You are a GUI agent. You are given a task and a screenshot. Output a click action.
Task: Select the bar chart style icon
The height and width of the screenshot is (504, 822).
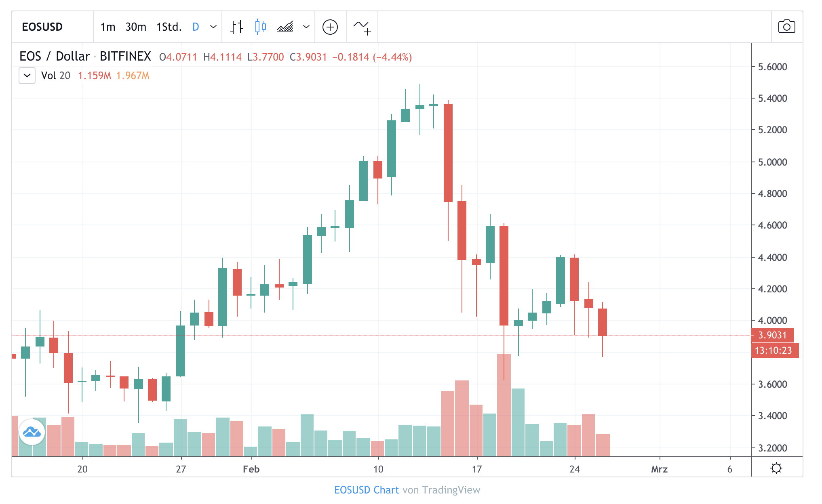click(237, 27)
